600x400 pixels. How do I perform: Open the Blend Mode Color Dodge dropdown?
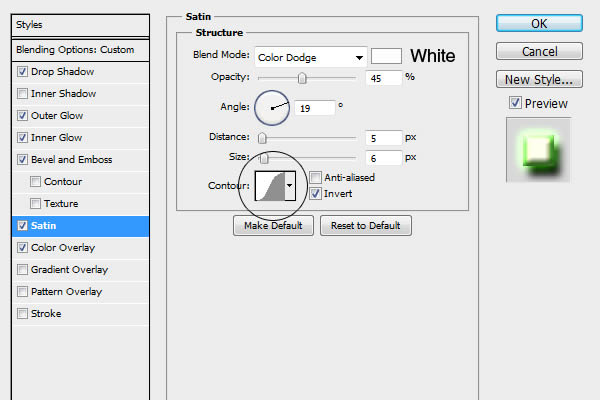point(309,56)
